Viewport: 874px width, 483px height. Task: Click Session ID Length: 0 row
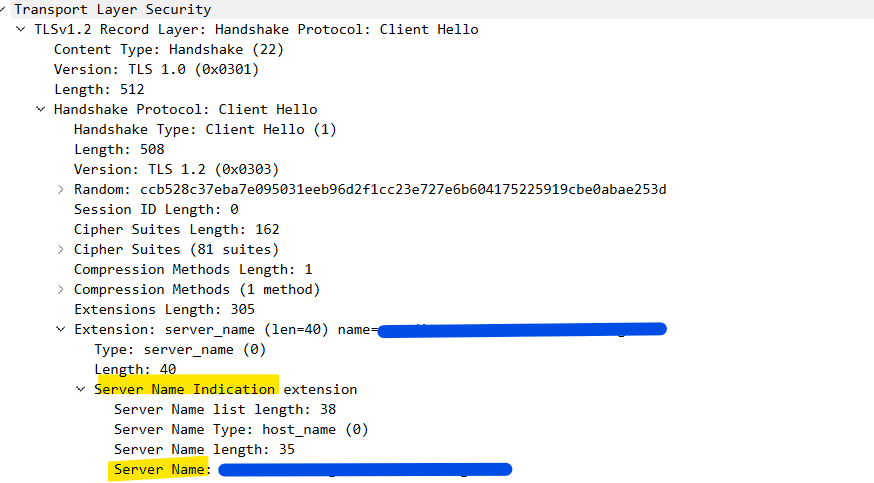click(x=156, y=209)
